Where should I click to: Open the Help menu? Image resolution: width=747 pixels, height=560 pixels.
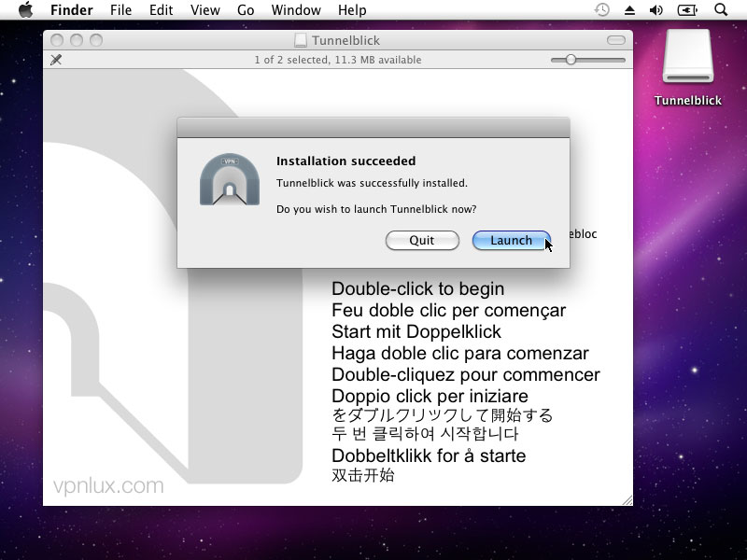pos(352,10)
